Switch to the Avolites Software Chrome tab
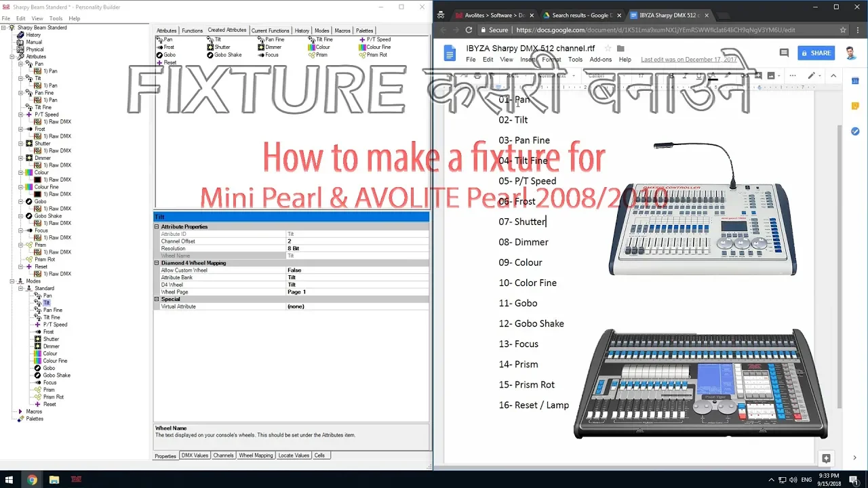The height and width of the screenshot is (488, 868). pos(494,15)
